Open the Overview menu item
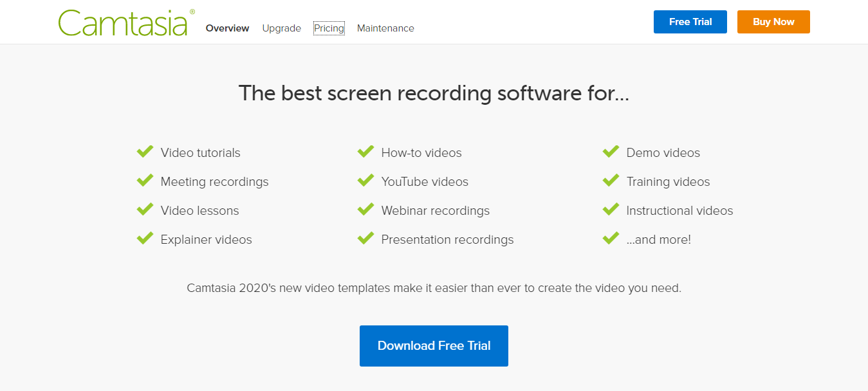The image size is (868, 391). point(227,28)
